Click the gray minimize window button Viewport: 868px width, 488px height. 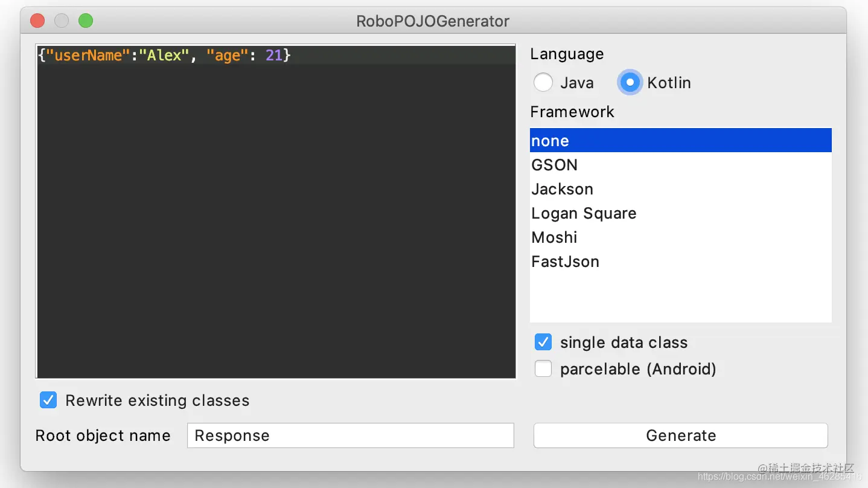click(x=62, y=21)
